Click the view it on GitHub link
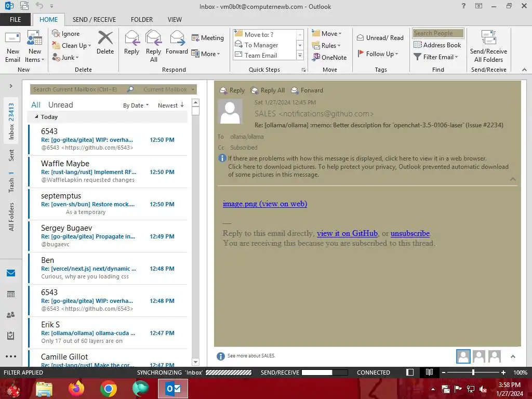 click(x=347, y=233)
